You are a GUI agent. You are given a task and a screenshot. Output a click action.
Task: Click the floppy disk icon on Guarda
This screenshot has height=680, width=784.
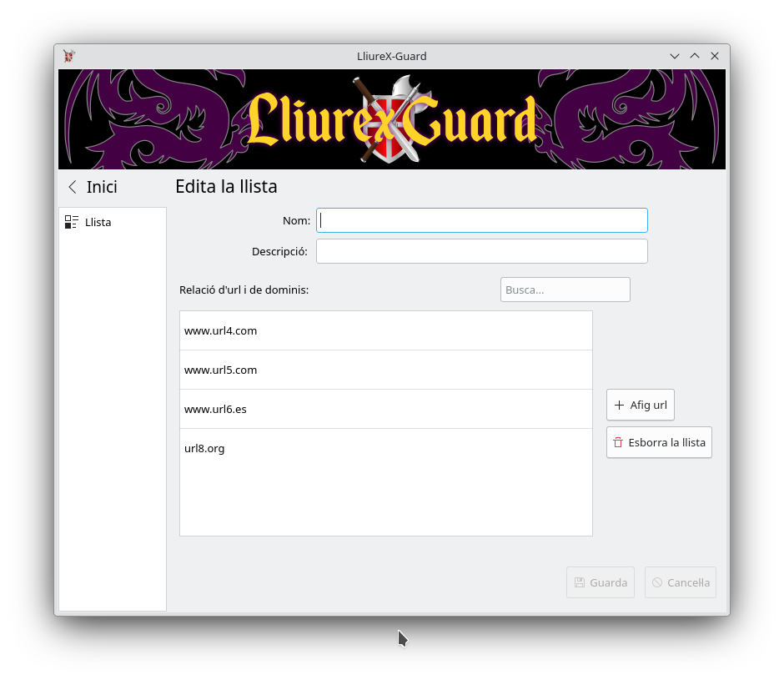pos(580,582)
